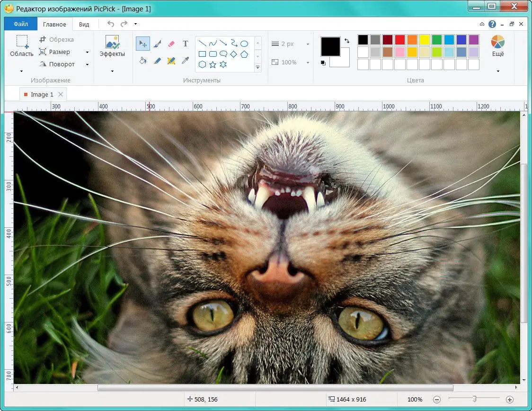Click the Размер resize button

(54, 52)
